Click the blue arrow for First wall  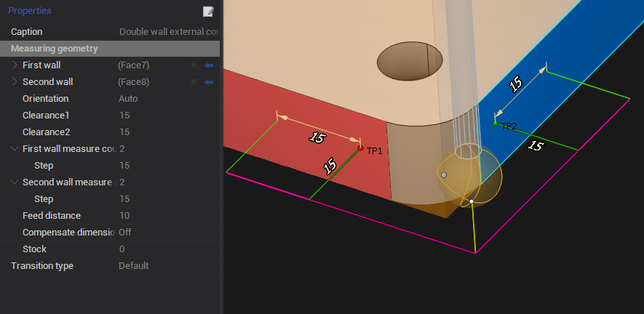tap(209, 65)
